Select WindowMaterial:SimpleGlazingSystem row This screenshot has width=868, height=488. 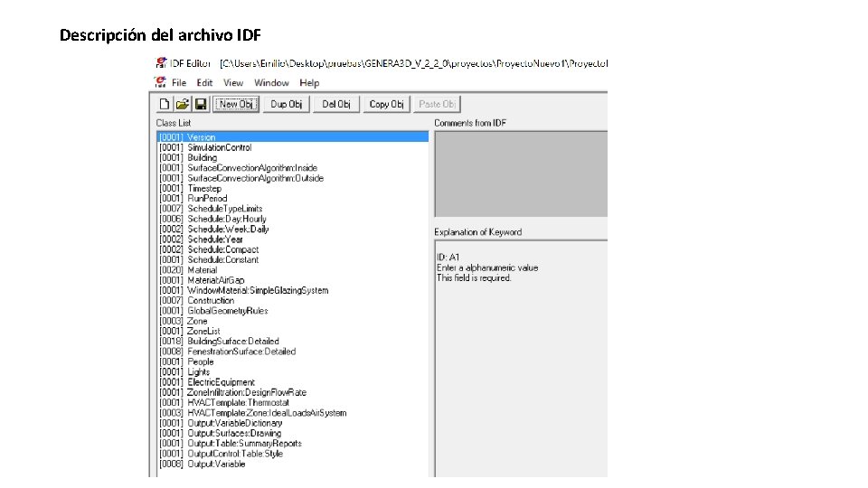click(x=293, y=290)
